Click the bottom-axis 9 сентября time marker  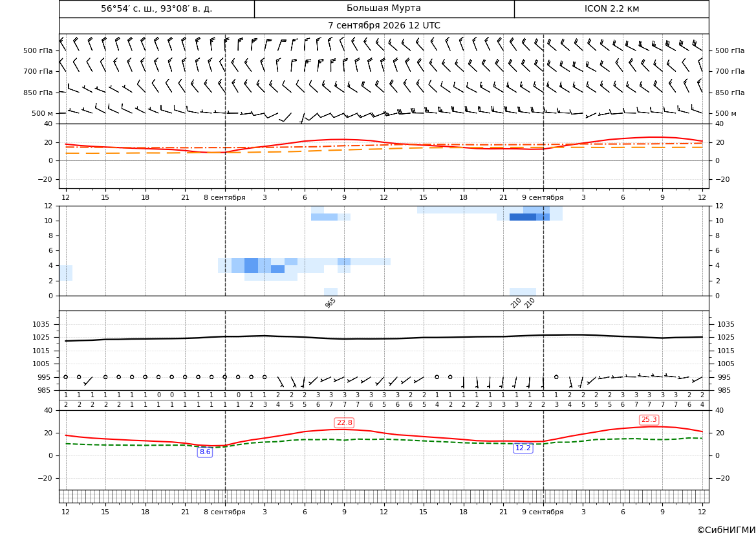543,512
